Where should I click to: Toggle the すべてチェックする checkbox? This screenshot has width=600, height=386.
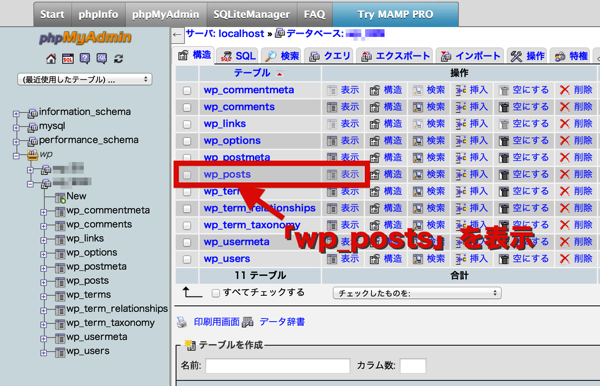point(216,293)
